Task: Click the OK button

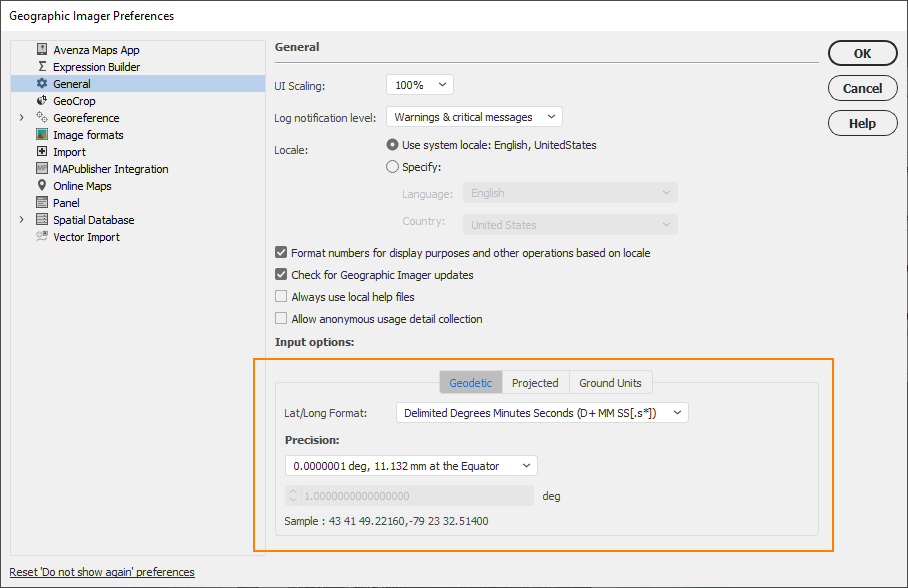Action: 863,53
